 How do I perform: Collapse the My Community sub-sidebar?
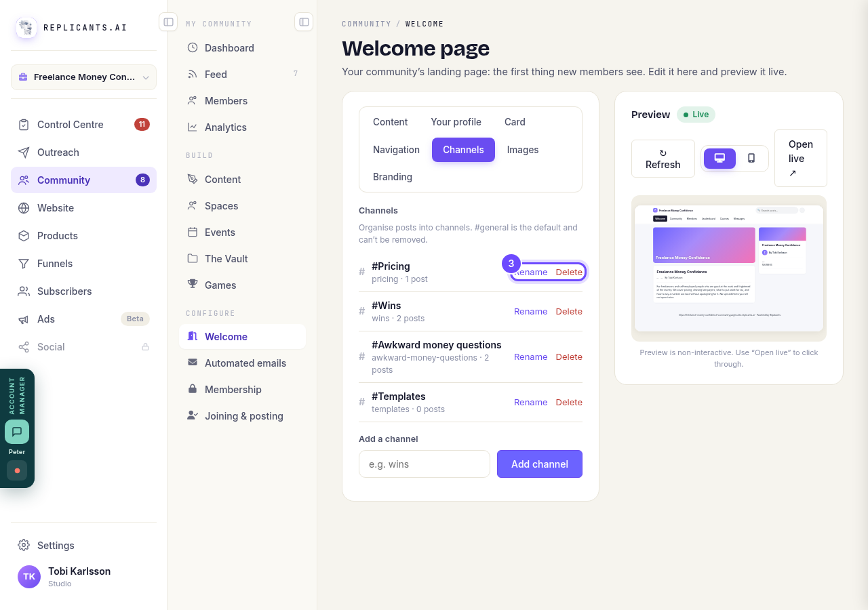point(304,22)
